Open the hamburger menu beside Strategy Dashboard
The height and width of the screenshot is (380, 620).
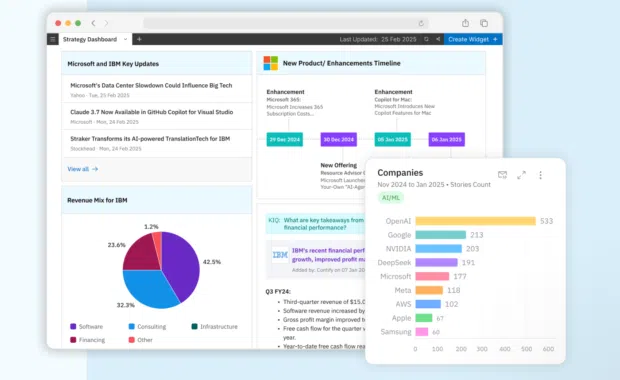click(53, 39)
